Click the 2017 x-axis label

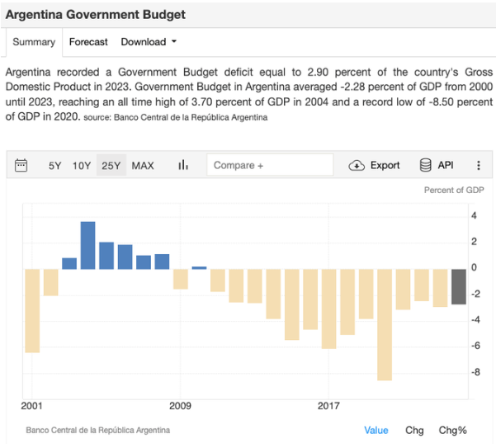(328, 406)
